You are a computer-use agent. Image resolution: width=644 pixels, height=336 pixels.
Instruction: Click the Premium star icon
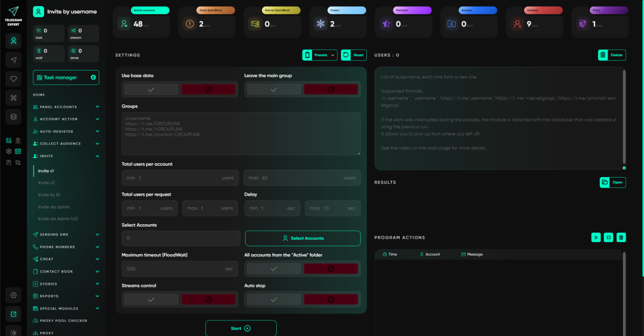pos(386,24)
